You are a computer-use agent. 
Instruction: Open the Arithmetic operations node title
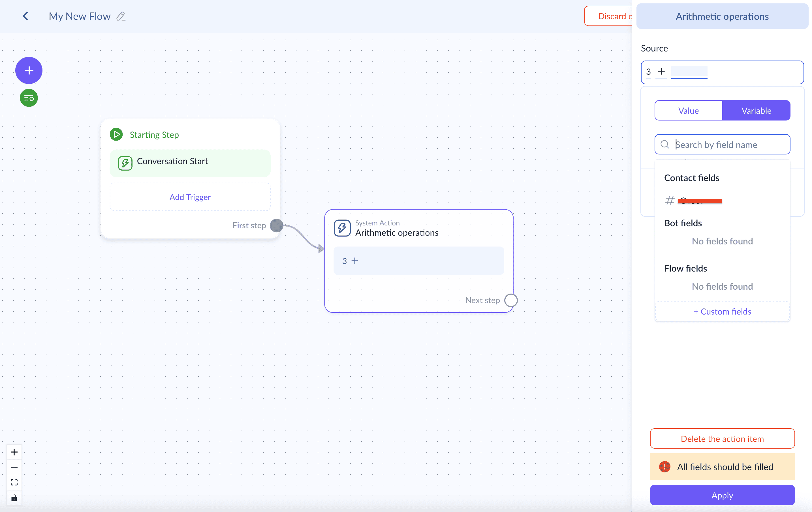(x=397, y=233)
